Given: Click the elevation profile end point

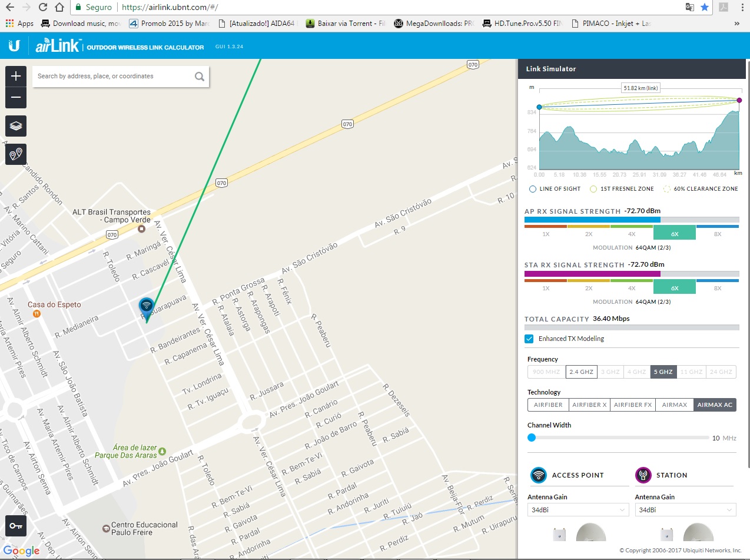Looking at the screenshot, I should tap(739, 100).
